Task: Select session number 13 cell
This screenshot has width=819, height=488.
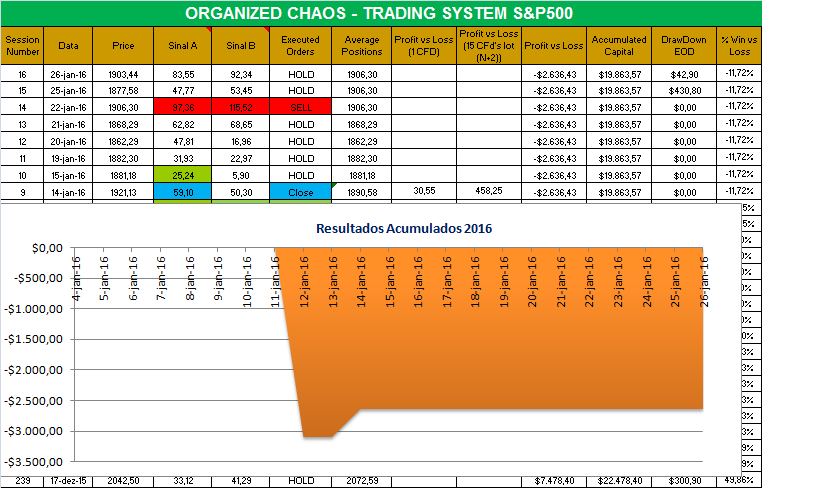Action: click(22, 124)
